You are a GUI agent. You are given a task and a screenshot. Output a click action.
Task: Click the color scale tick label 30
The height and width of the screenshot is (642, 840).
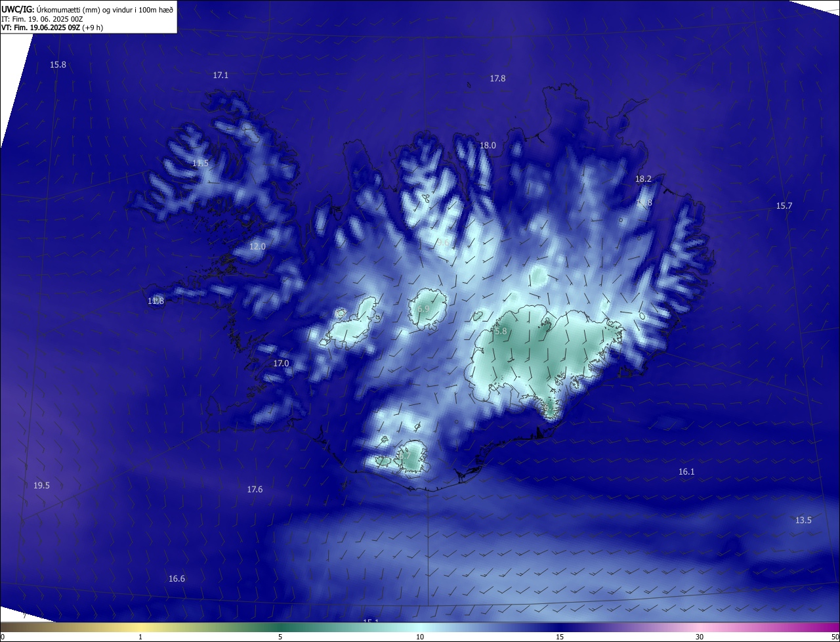(700, 637)
